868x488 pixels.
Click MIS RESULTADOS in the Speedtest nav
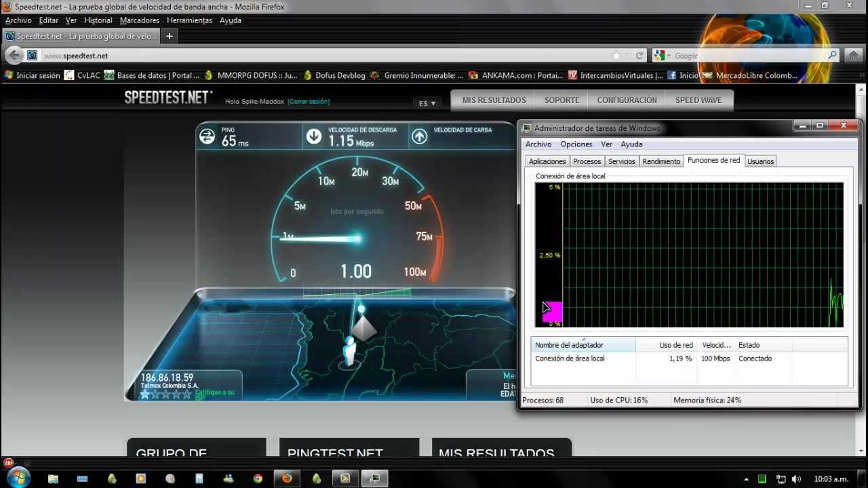pos(494,100)
